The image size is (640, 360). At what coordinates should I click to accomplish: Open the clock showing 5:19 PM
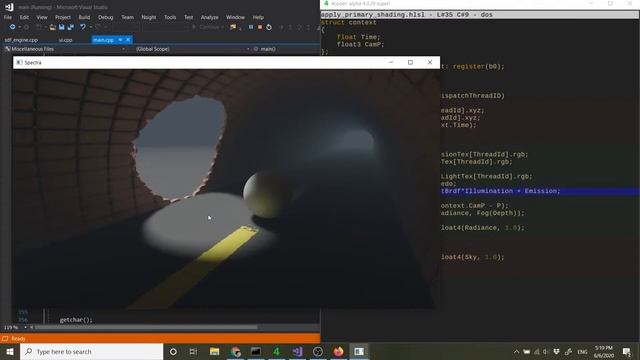(604, 352)
